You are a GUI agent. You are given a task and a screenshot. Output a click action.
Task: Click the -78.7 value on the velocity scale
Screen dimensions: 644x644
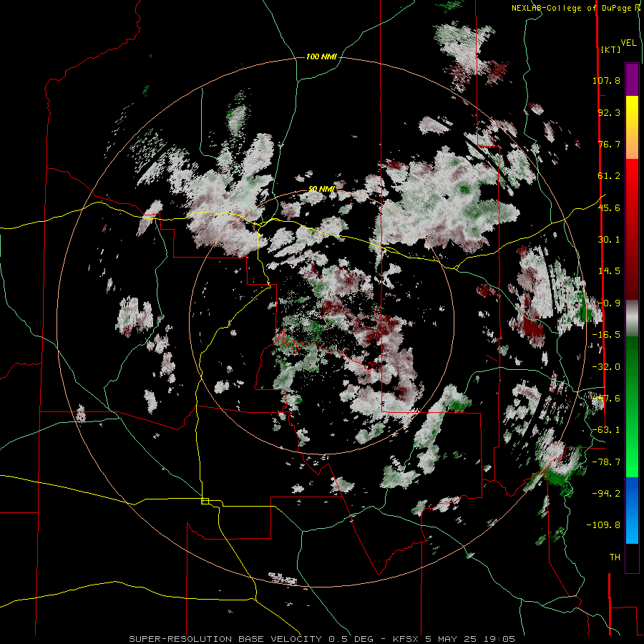(x=606, y=462)
